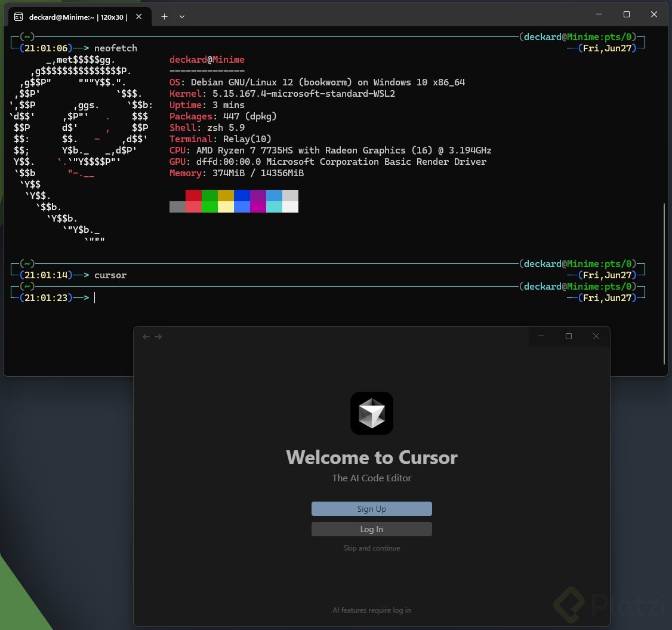Click the Cursor cube logo icon
This screenshot has height=630, width=672.
pos(372,413)
